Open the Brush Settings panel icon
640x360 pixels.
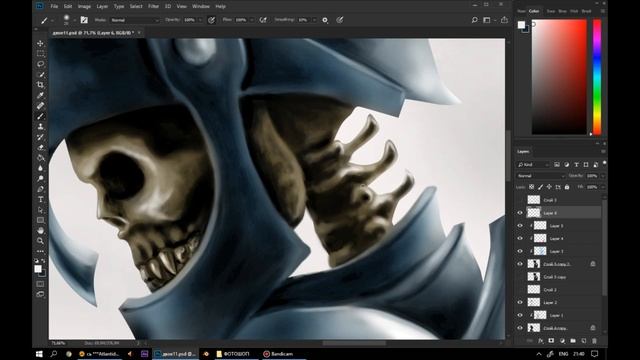point(84,20)
